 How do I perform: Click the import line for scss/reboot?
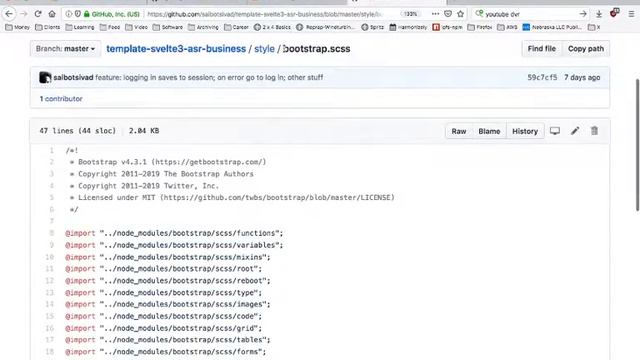click(x=168, y=281)
